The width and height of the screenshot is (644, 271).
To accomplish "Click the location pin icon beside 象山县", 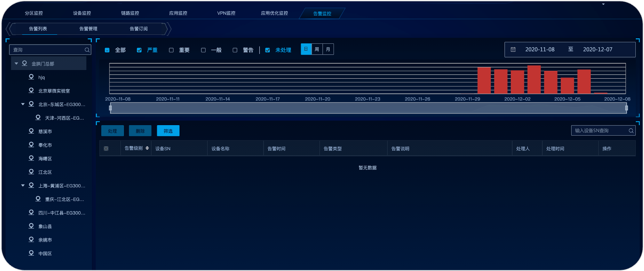I will point(31,226).
